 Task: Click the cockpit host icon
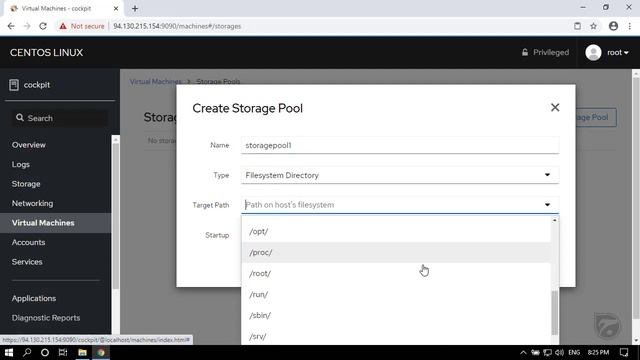14,85
